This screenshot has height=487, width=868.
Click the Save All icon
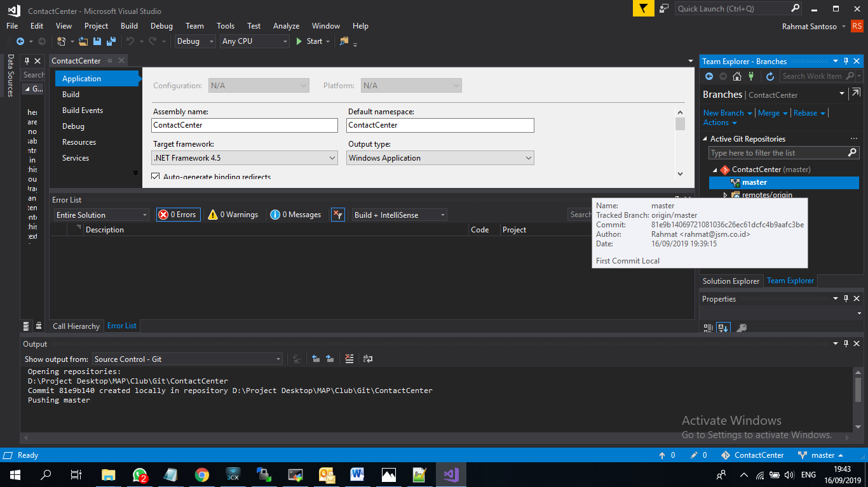[111, 41]
